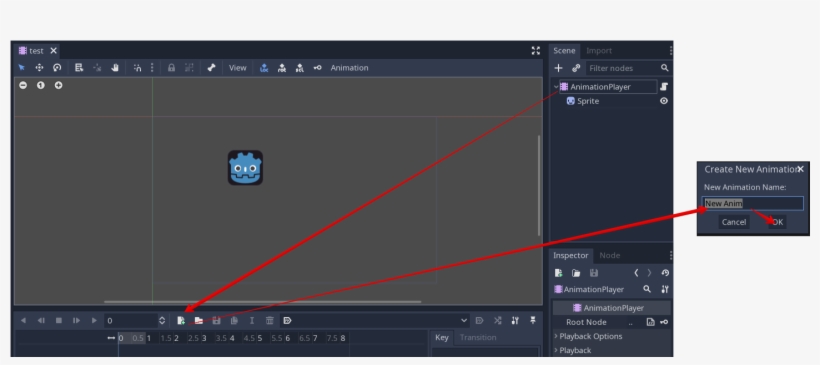Insert animation key with key icon
The height and width of the screenshot is (365, 820).
317,68
